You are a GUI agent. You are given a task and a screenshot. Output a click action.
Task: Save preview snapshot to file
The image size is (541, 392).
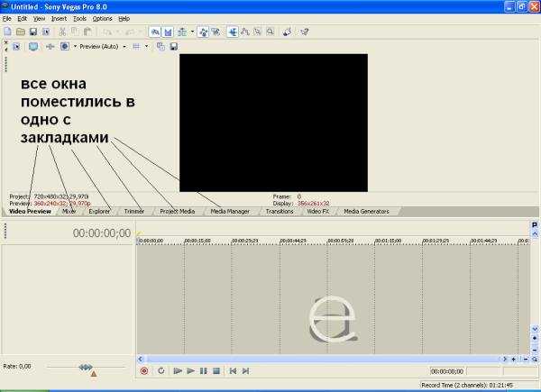click(x=174, y=47)
